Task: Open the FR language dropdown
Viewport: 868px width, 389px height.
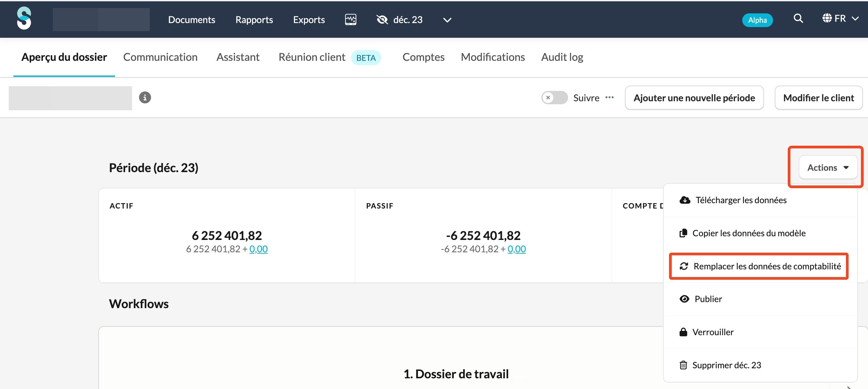Action: [840, 18]
